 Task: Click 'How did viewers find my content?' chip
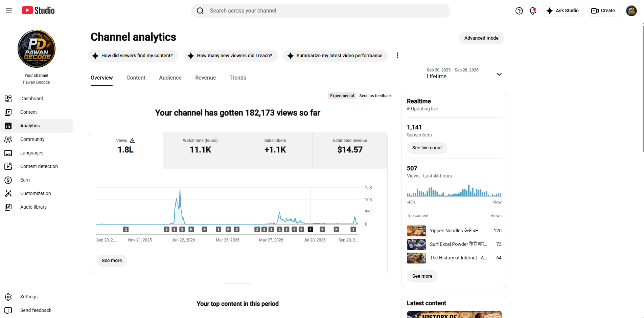tap(133, 56)
